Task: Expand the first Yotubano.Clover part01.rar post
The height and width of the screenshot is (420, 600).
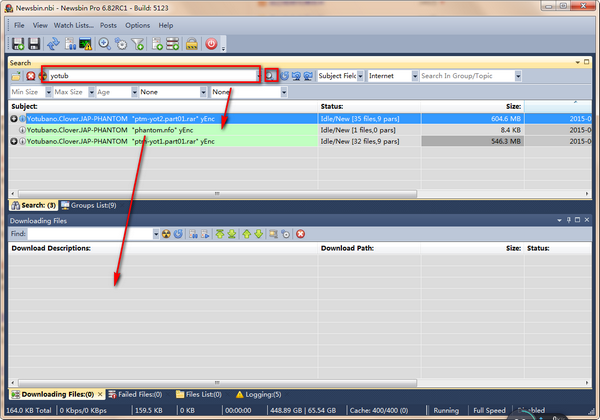Action: (14, 118)
